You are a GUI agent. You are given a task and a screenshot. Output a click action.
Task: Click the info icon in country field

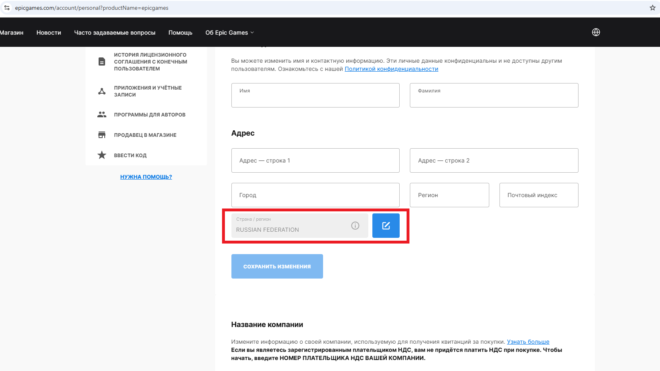tap(355, 226)
